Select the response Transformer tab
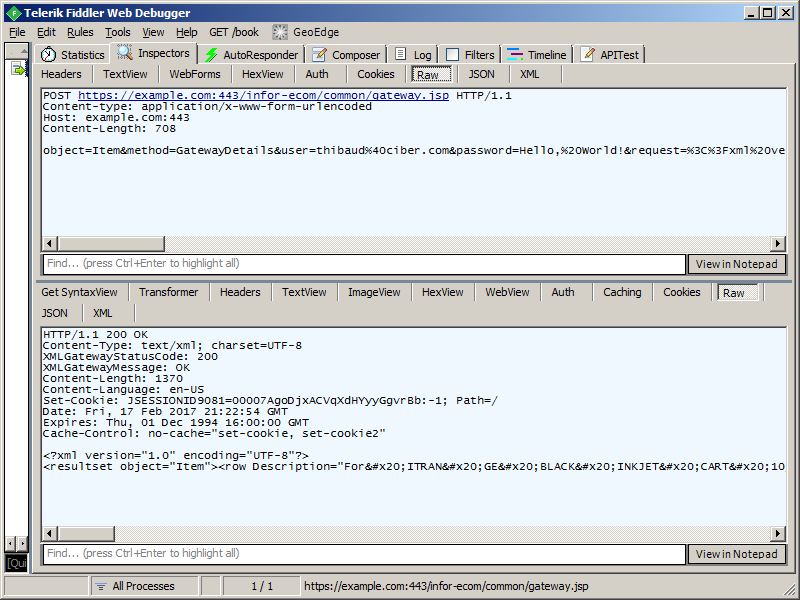 (168, 292)
